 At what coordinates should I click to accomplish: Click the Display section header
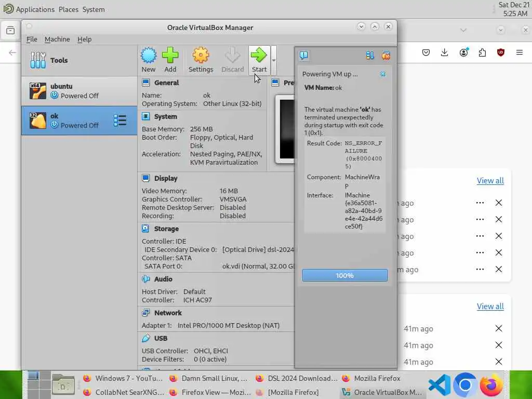166,178
